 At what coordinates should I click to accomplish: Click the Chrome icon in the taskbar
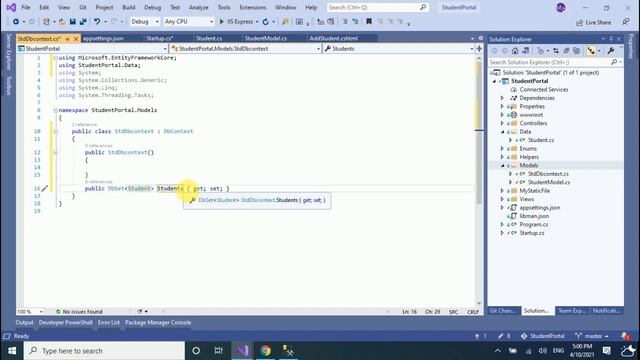265,351
